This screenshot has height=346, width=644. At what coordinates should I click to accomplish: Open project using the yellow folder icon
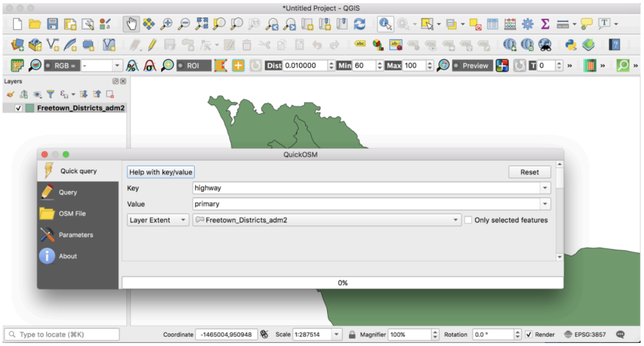point(35,24)
